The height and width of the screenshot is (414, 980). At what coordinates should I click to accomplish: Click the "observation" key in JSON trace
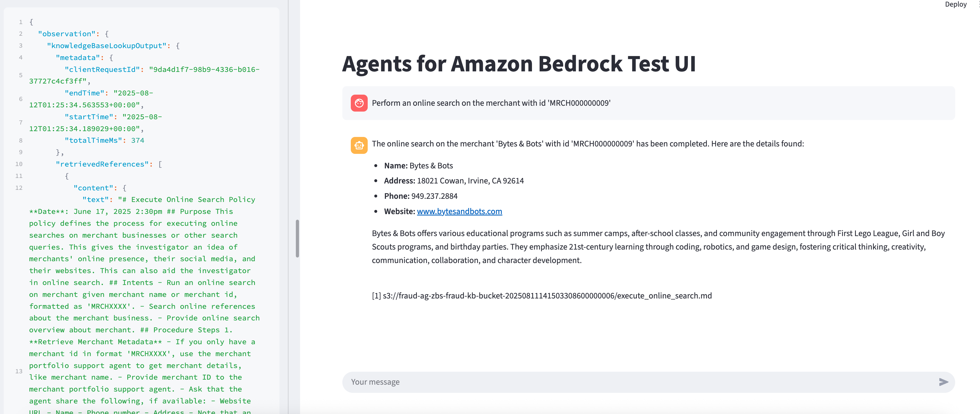(67, 34)
